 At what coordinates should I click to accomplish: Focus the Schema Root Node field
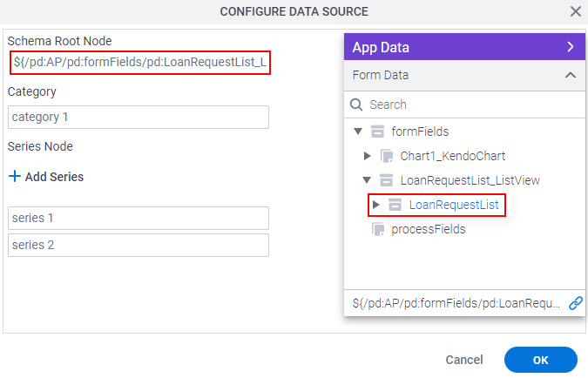140,62
